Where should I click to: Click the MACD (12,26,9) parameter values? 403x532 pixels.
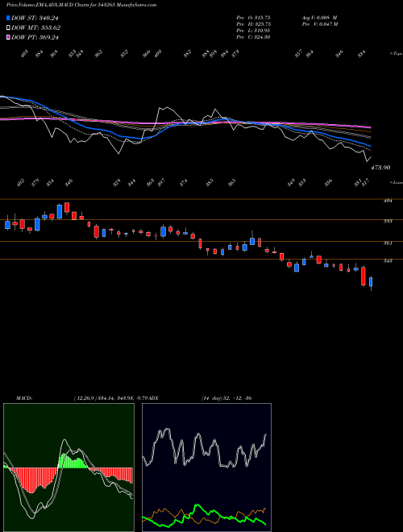tap(111, 397)
